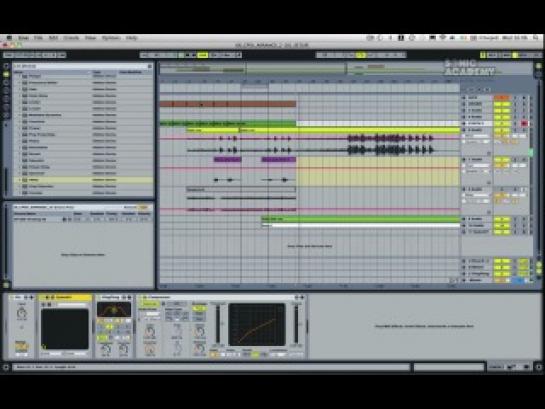The image size is (545, 409).
Task: Switch to Session View using the selector below the yellow one
Action: pos(538,74)
